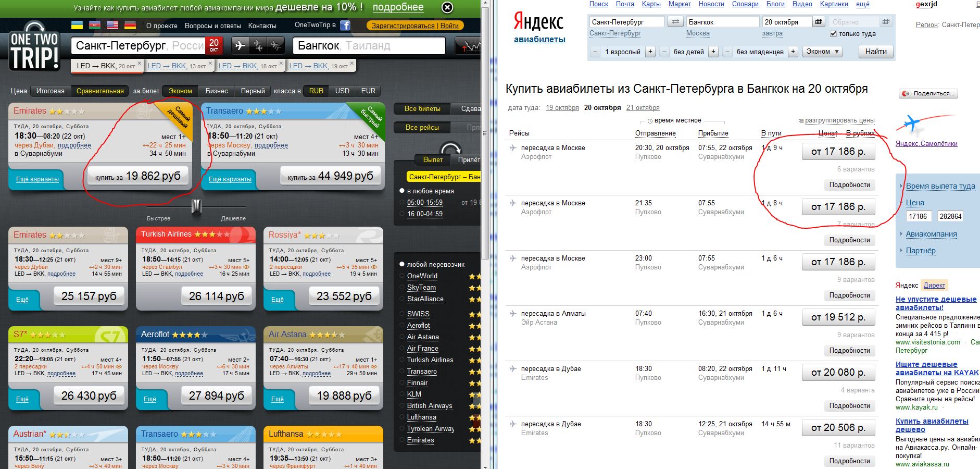
Task: Open calendar beside the Обратно field
Action: point(886,22)
